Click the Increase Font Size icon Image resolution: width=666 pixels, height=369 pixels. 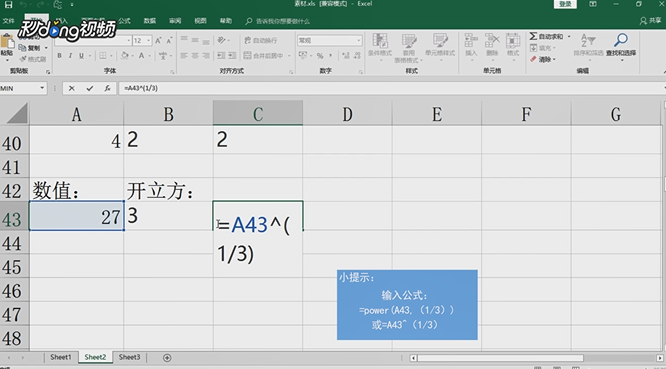[158, 41]
